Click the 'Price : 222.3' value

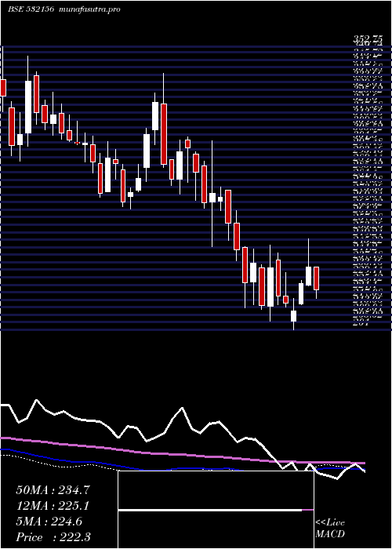click(53, 537)
